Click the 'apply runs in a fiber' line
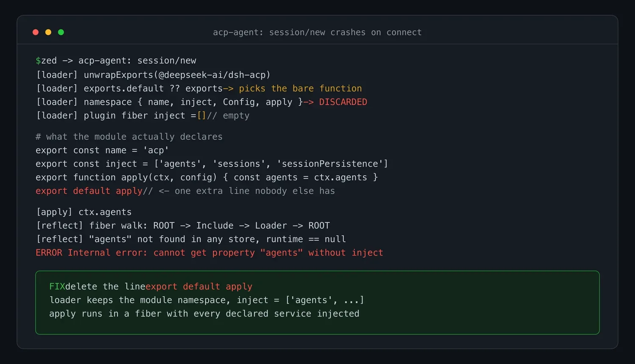The image size is (635, 364). (x=204, y=314)
